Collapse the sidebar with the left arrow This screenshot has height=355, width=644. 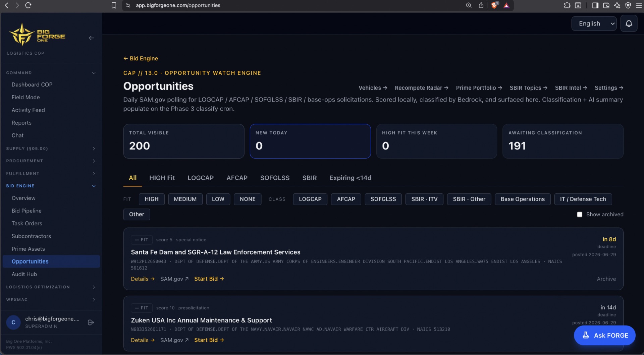[91, 38]
